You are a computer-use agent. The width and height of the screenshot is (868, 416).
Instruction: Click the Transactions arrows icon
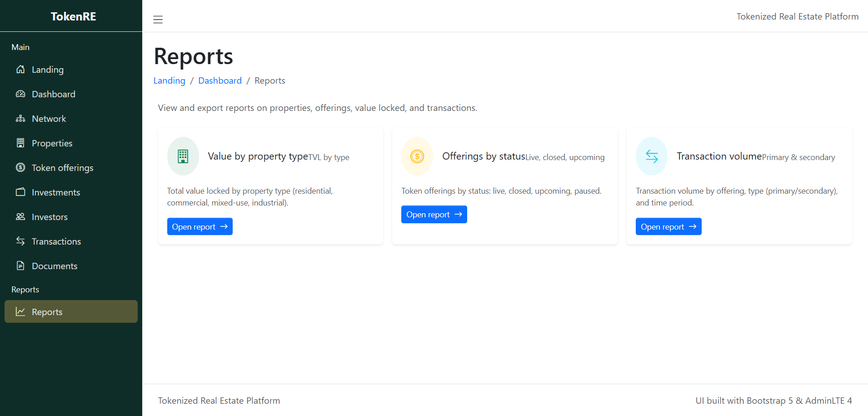tap(21, 241)
